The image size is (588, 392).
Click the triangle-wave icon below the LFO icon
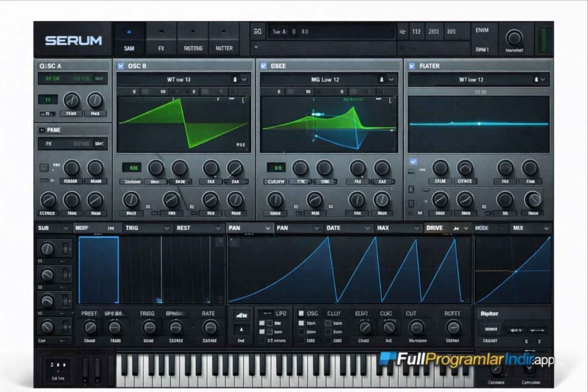click(x=240, y=331)
